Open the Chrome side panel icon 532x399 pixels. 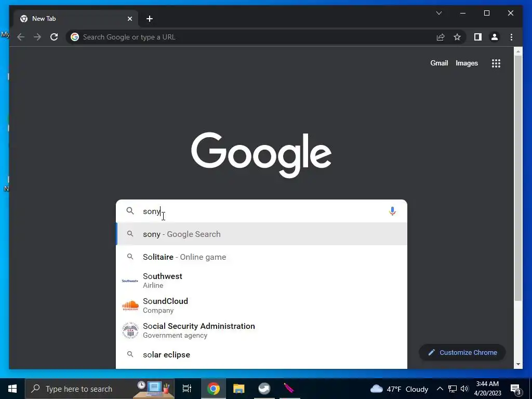(478, 37)
